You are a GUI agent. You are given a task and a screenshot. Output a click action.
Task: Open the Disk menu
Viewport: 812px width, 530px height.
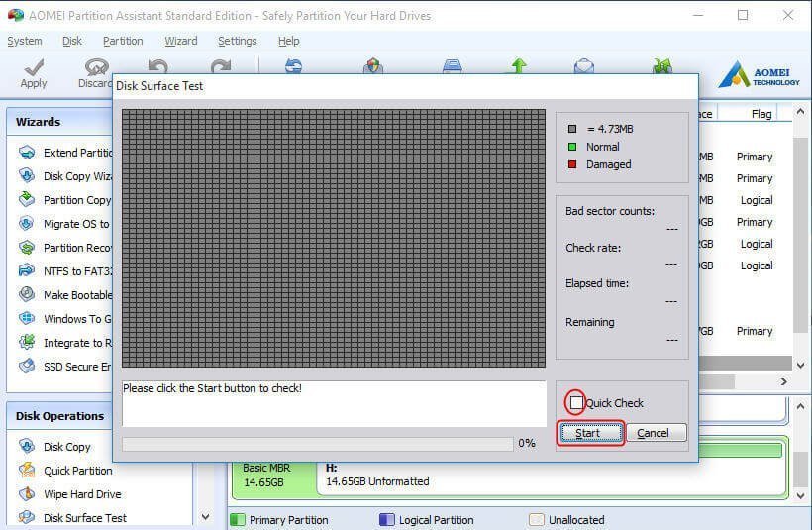pos(72,41)
